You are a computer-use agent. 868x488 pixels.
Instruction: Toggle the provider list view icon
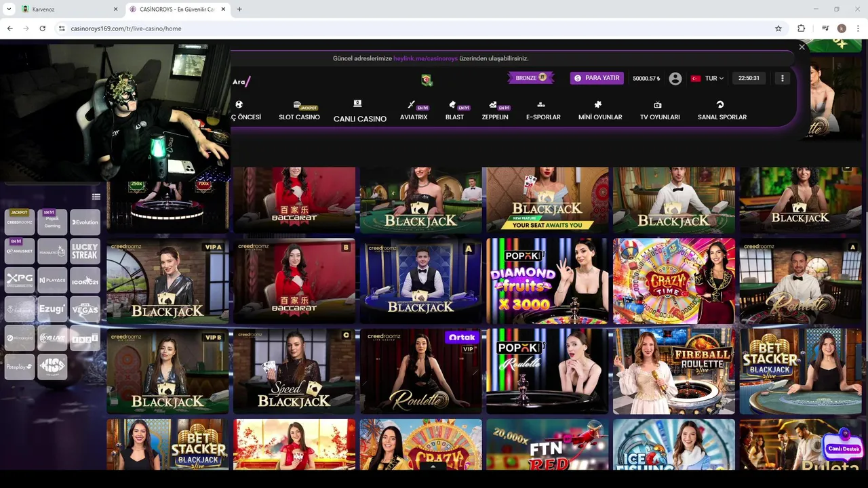pyautogui.click(x=96, y=197)
